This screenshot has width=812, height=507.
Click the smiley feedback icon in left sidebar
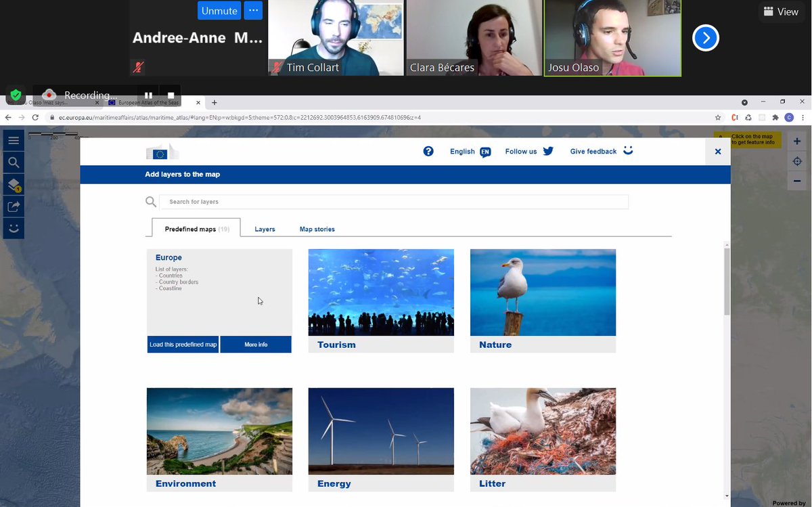14,228
